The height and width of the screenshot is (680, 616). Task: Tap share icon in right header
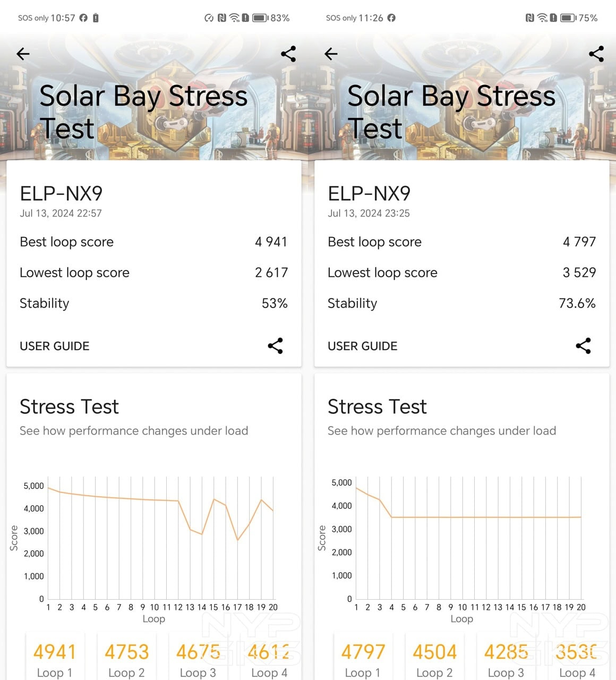click(x=596, y=54)
